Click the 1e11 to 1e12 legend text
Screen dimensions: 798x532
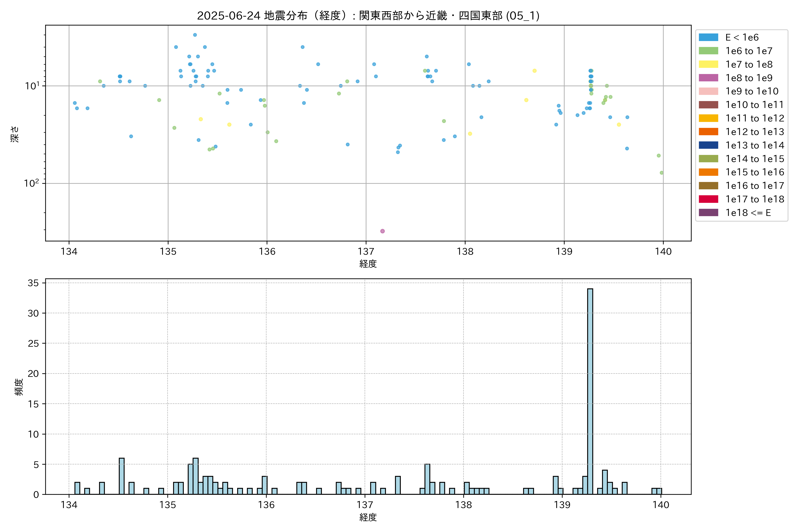click(755, 118)
